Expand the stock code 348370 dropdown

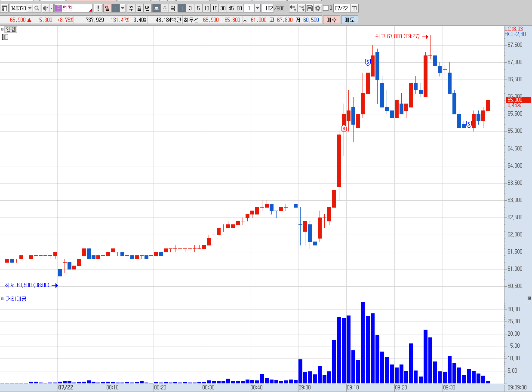(x=30, y=8)
